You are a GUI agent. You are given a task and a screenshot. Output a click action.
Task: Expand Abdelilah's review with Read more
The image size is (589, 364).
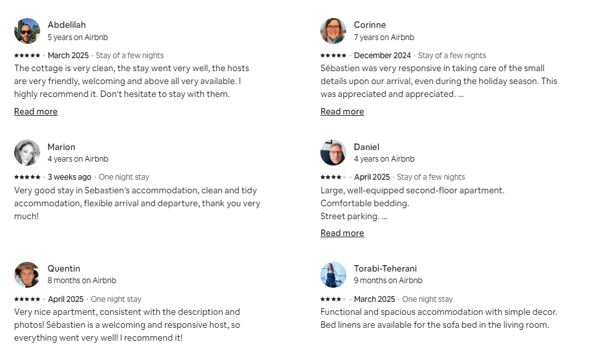[x=36, y=111]
